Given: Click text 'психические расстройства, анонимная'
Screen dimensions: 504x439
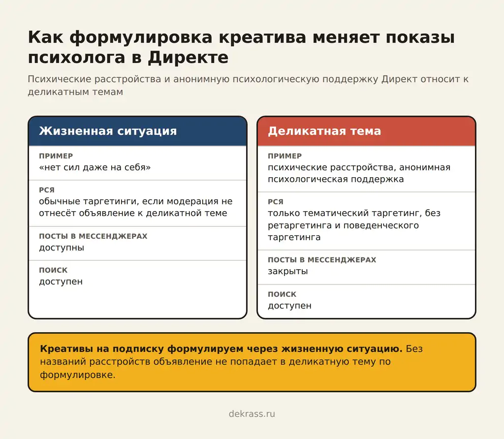Looking at the screenshot, I should pyautogui.click(x=359, y=167).
